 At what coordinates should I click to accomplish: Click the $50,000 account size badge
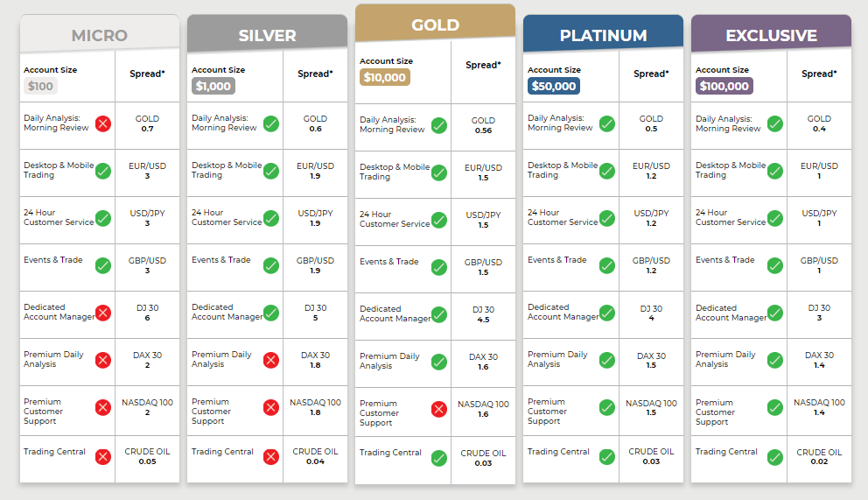coord(554,86)
